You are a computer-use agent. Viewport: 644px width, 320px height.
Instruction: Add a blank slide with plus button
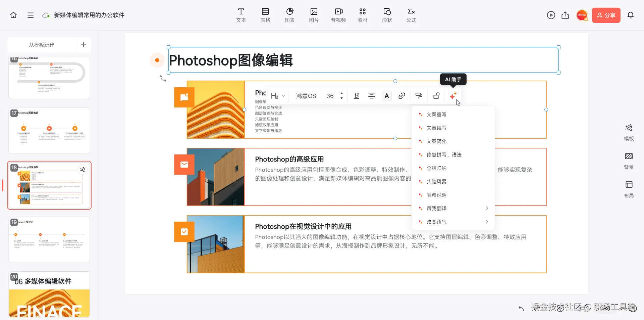[84, 45]
